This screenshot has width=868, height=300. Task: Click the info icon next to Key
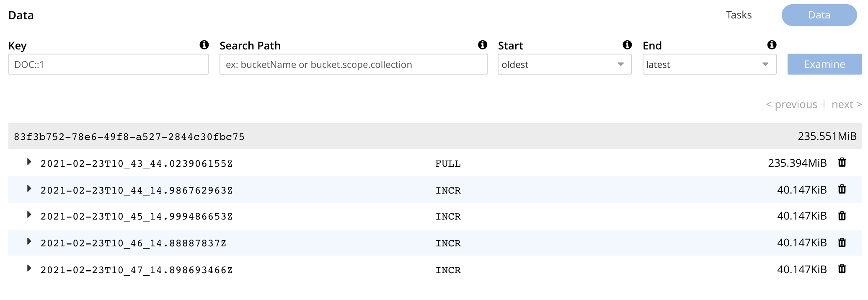[204, 45]
